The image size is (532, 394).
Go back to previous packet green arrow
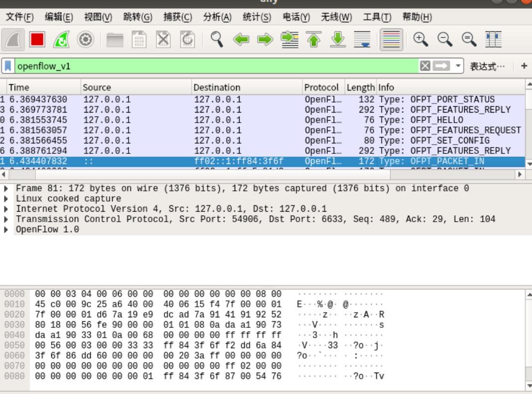point(241,40)
